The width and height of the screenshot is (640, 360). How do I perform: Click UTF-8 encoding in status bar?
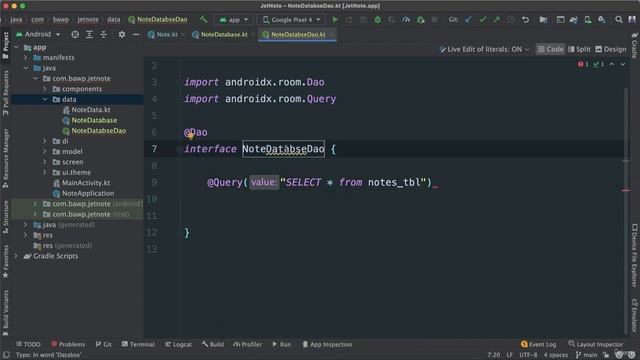528,355
